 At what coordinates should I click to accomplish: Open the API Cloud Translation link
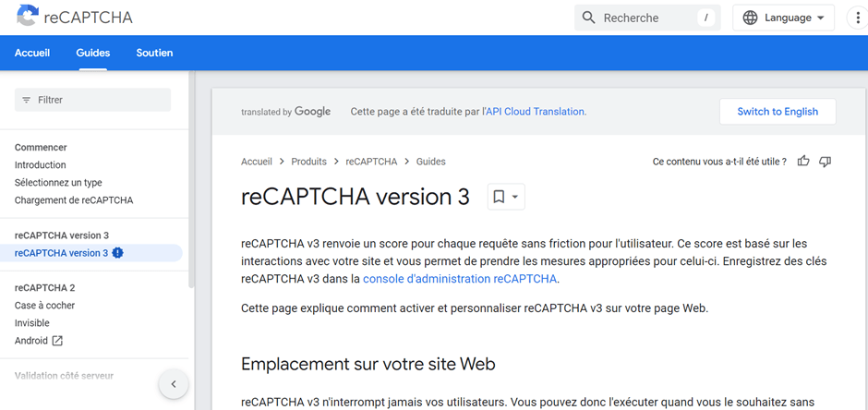point(536,111)
